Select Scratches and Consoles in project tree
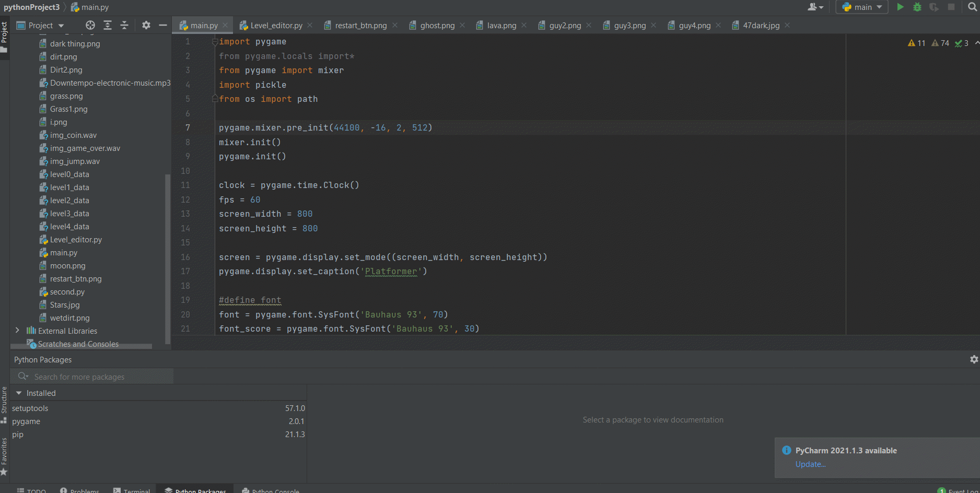 (x=78, y=344)
